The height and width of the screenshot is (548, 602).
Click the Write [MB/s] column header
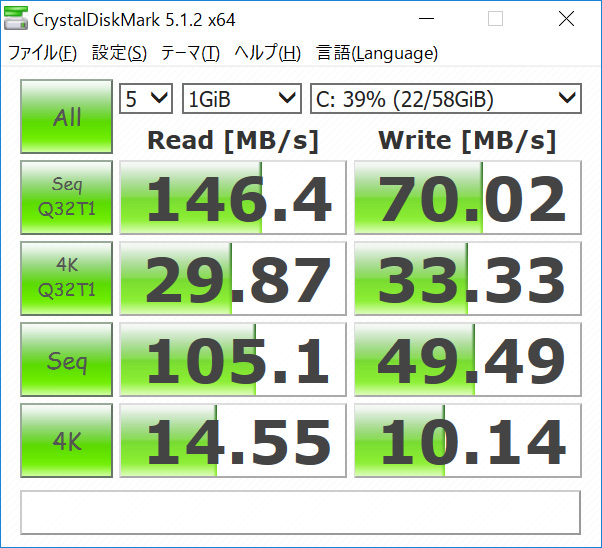[467, 141]
